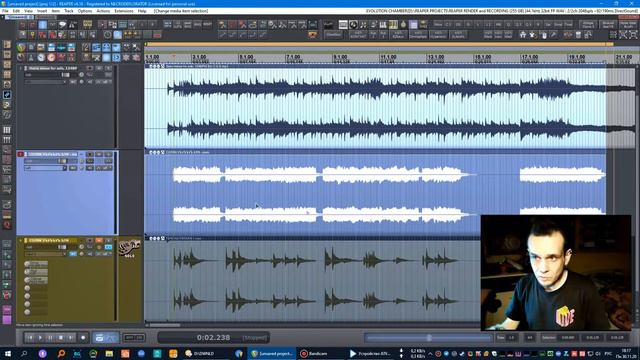Image resolution: width=640 pixels, height=360 pixels.
Task: Click the clock icon in second toolbar row
Action: pos(107,35)
